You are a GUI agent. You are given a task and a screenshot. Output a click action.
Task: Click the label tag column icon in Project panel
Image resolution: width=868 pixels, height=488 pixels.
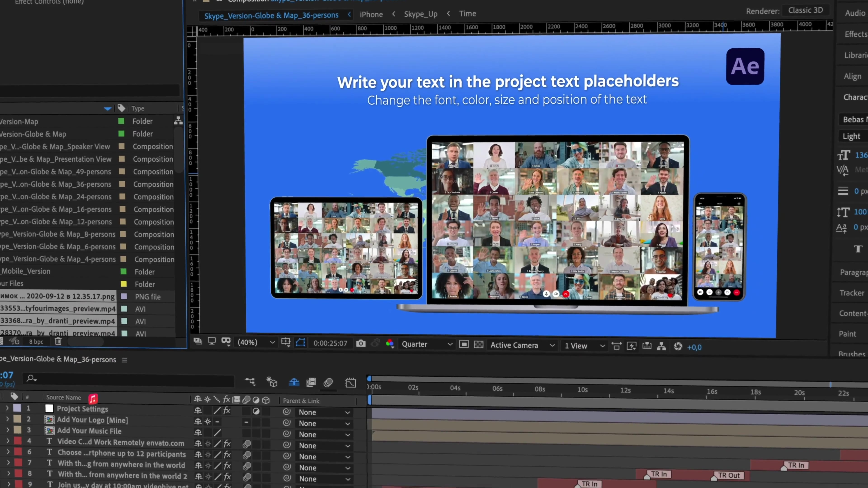coord(121,108)
